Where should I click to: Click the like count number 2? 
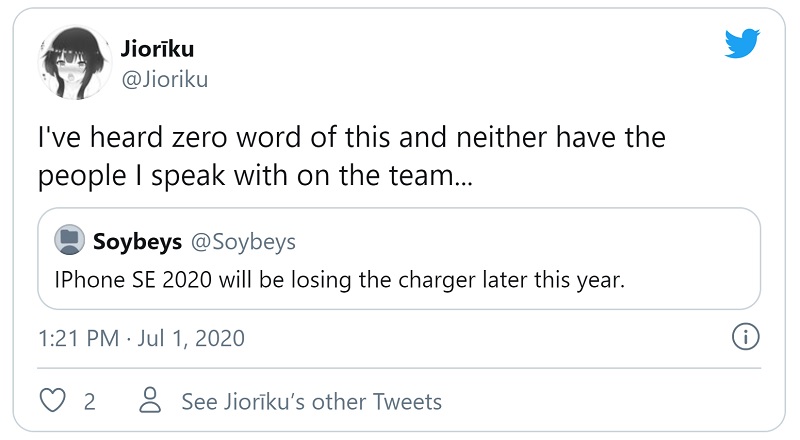click(90, 402)
